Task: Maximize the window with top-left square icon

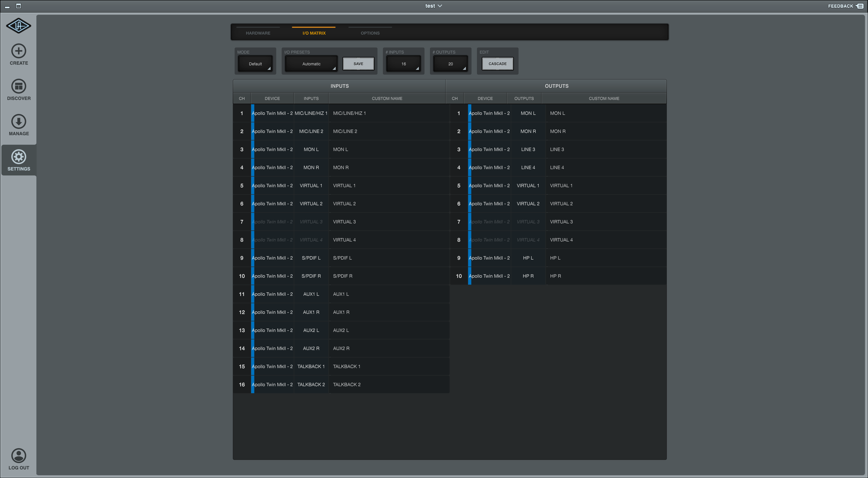Action: tap(19, 6)
